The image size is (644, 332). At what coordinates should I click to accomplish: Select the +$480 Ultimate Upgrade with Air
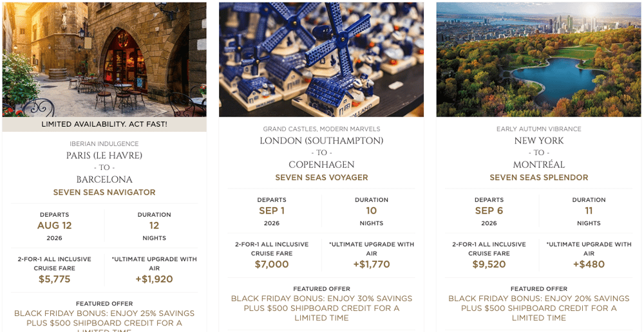589,264
